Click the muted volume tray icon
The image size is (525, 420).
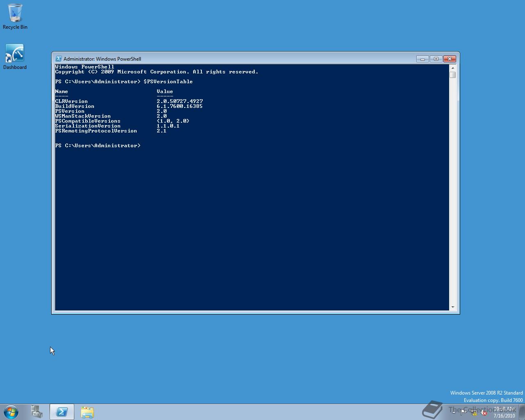coord(484,412)
